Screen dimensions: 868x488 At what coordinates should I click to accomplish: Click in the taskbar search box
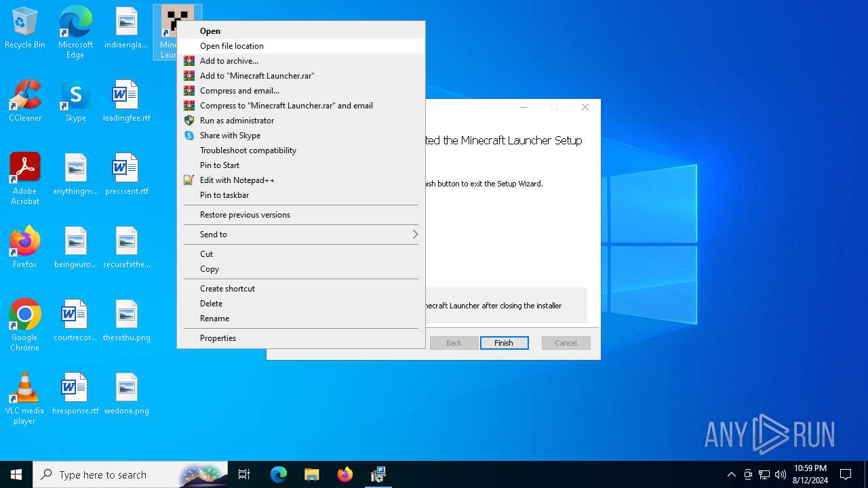coord(130,474)
